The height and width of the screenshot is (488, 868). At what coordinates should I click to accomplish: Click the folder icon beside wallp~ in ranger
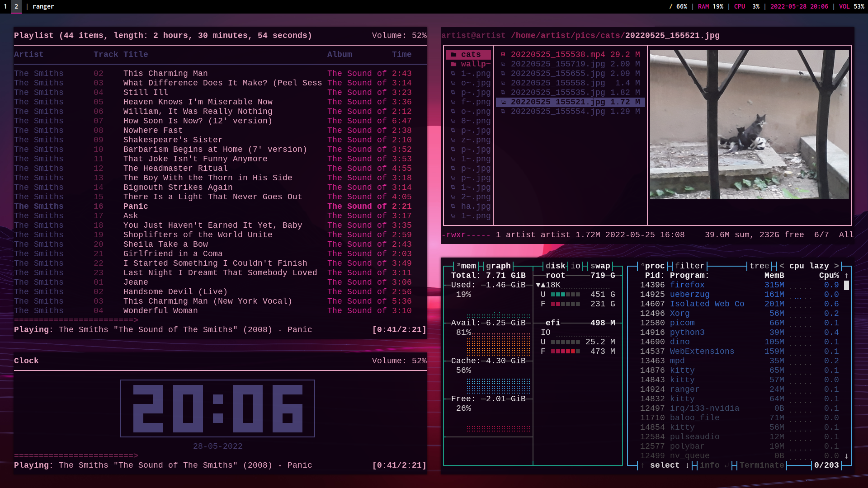453,64
